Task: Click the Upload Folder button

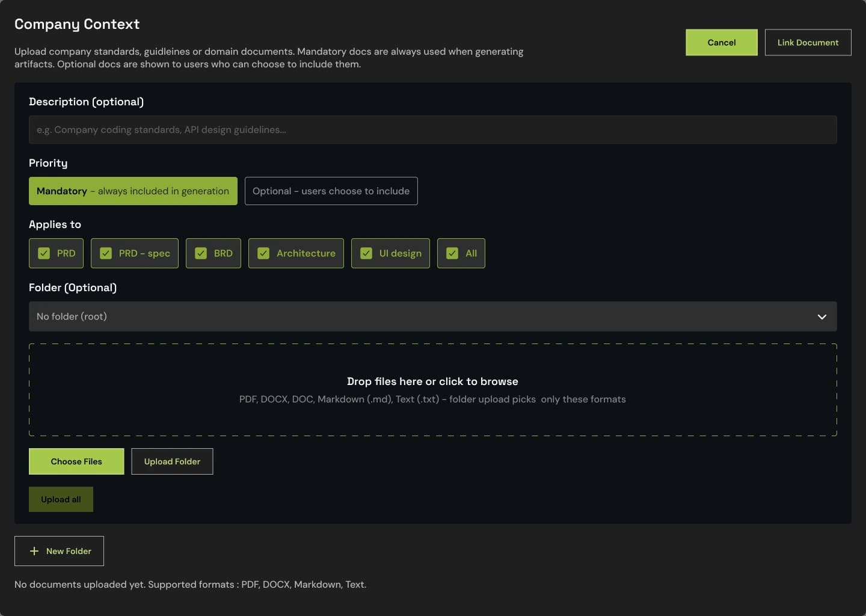Action: pos(172,461)
